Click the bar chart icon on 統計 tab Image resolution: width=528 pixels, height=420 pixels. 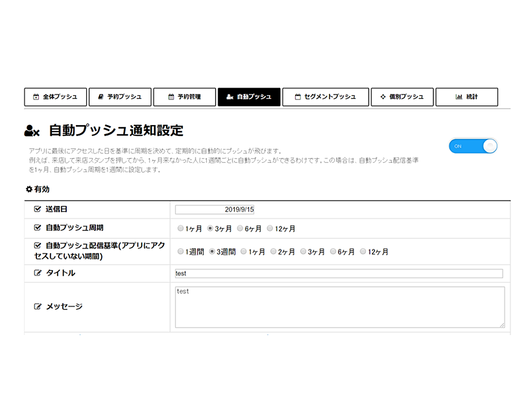point(459,97)
